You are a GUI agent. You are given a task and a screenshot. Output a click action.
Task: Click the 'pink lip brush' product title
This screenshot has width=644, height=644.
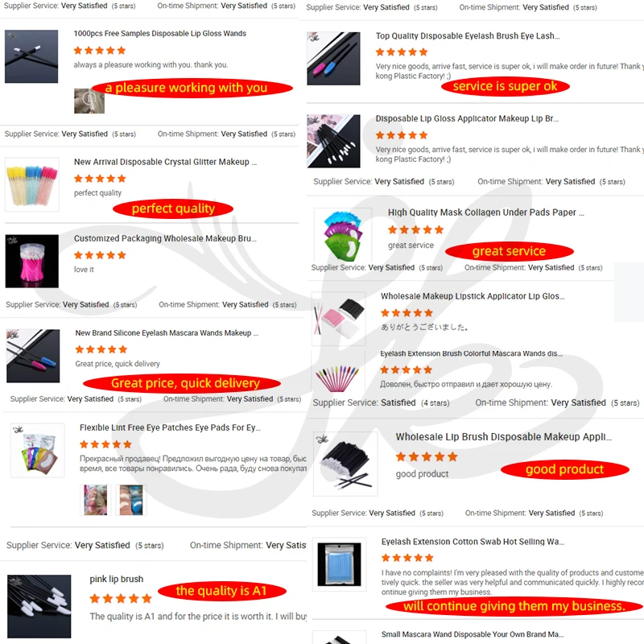pos(117,579)
